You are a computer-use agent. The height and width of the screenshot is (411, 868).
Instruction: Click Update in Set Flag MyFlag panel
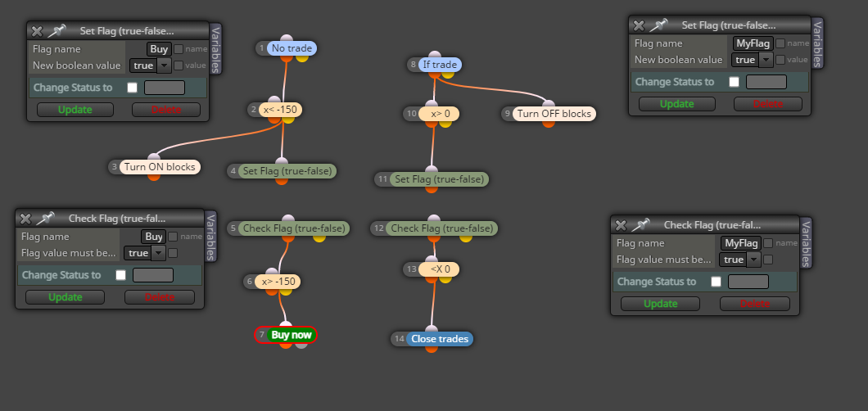click(x=677, y=104)
